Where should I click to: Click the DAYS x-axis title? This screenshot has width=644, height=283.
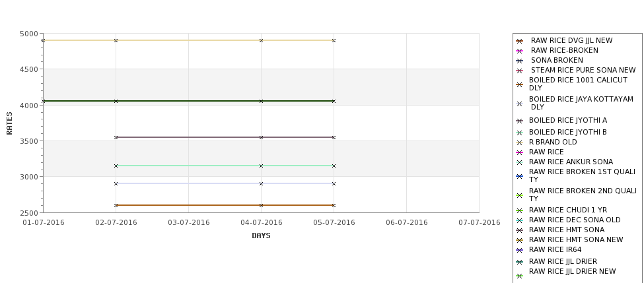pos(261,236)
